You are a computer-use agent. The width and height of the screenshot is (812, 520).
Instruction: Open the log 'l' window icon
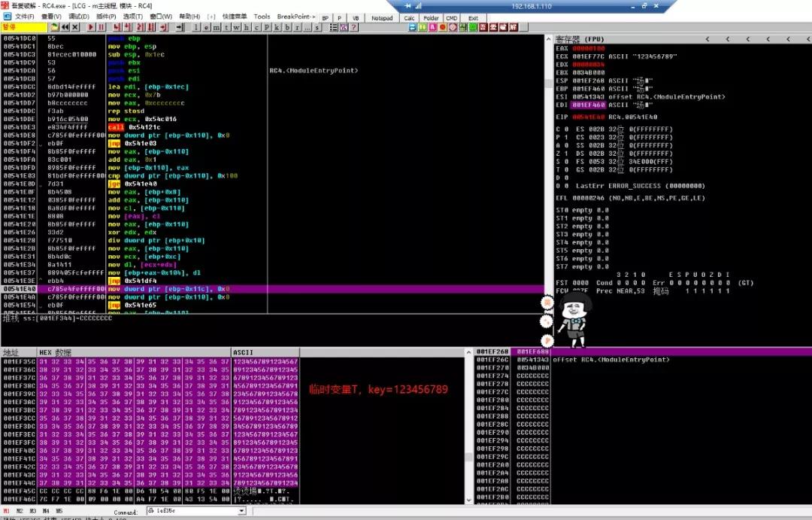coord(196,27)
